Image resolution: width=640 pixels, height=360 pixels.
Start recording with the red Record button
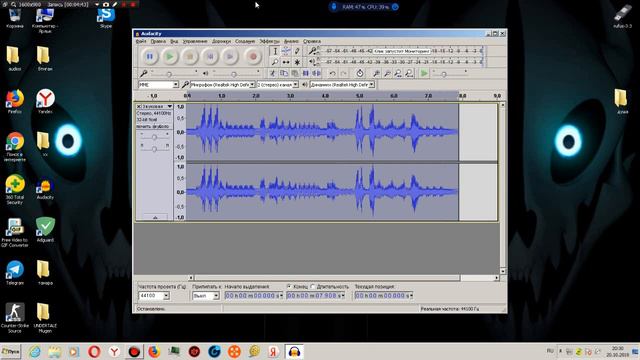(253, 56)
